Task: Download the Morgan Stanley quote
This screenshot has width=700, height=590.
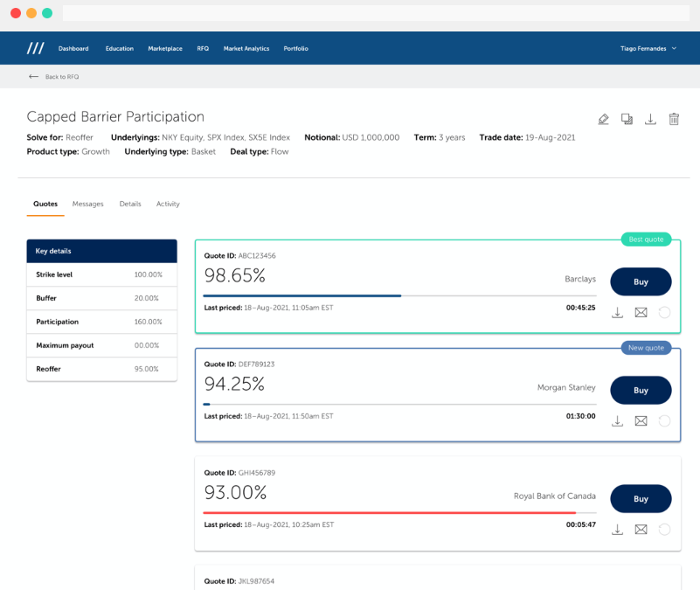Action: 617,420
